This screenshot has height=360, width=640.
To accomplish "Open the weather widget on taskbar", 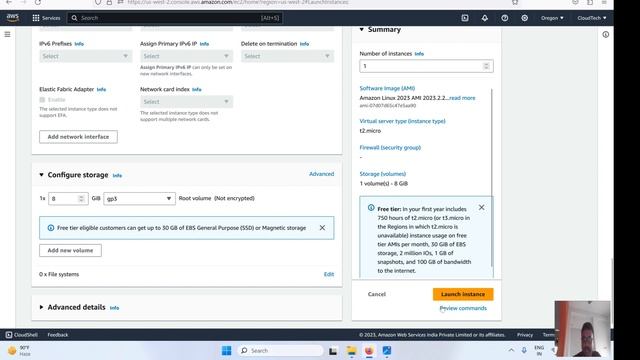I will tap(19, 351).
